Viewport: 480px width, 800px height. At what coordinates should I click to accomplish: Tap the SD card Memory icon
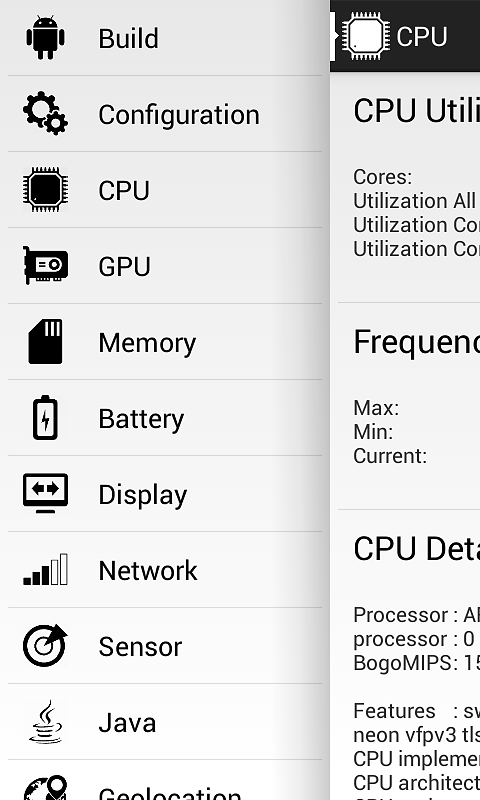click(x=45, y=341)
